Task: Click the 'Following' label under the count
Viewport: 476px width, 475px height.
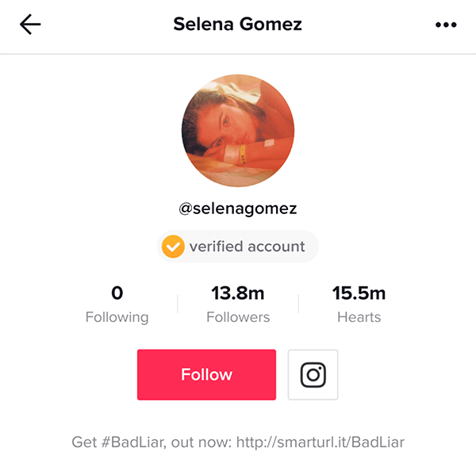Action: [117, 317]
